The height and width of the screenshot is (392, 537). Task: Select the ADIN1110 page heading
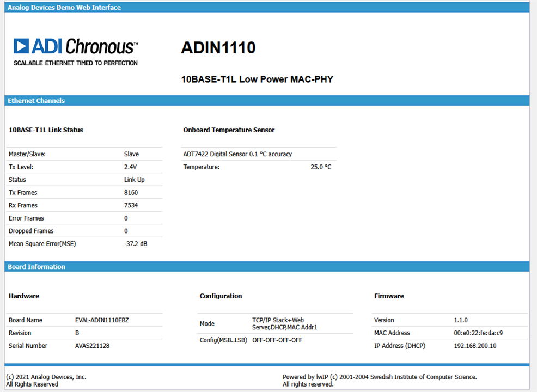(x=218, y=47)
